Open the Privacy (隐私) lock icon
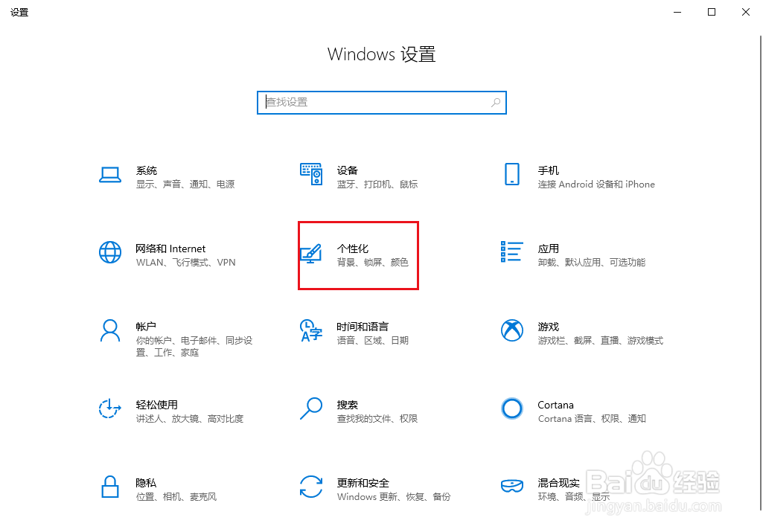The height and width of the screenshot is (532, 763). coord(110,487)
